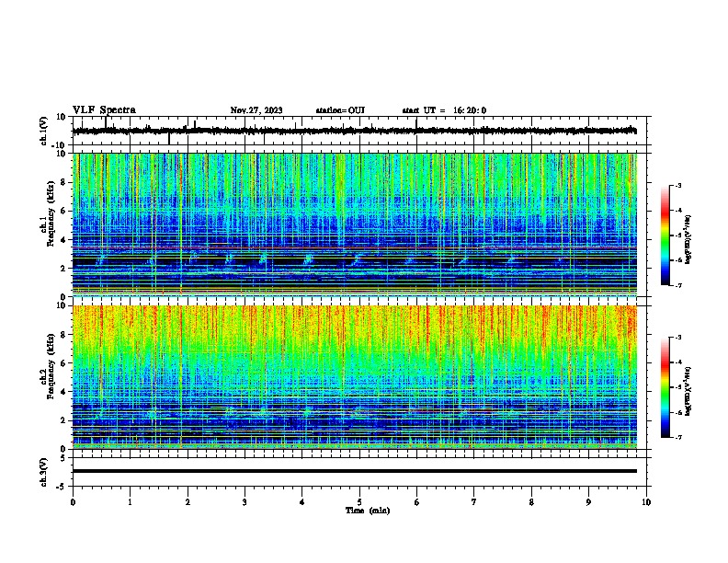Click the "-7" label on ch.1 color bar
Screen dimensions: 728x563
click(x=678, y=285)
